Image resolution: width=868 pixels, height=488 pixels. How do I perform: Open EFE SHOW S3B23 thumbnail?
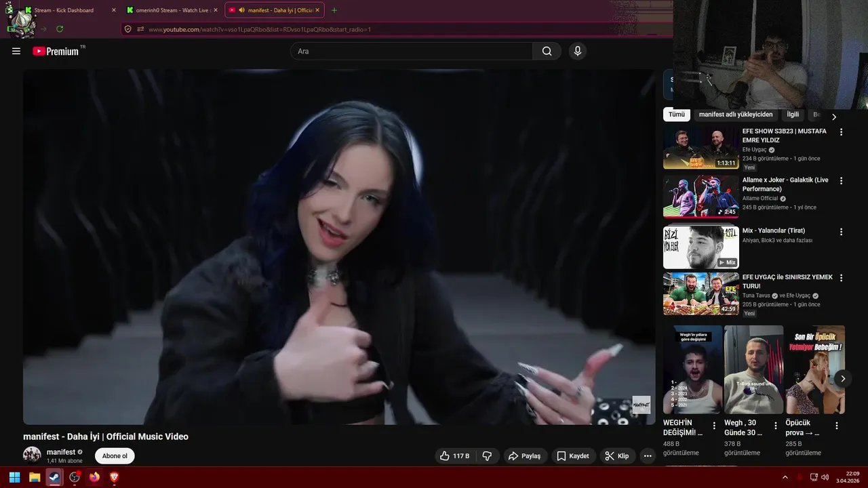701,148
